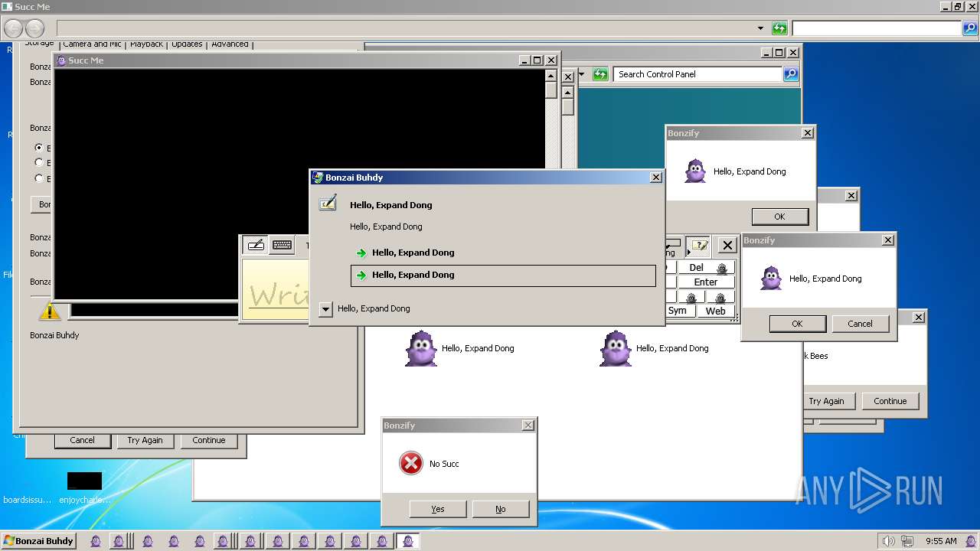The image size is (980, 551).
Task: Click OK in the upper Bonzify dialog
Action: [x=779, y=217]
